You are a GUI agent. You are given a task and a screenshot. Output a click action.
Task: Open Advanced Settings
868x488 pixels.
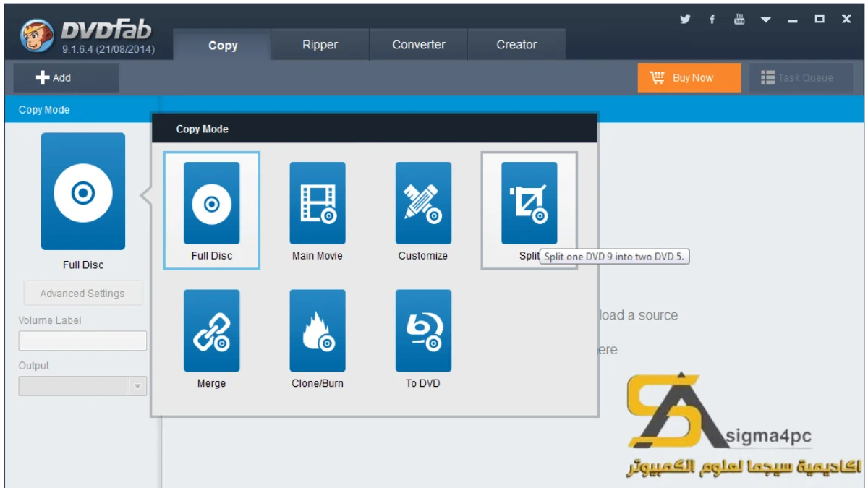[82, 294]
